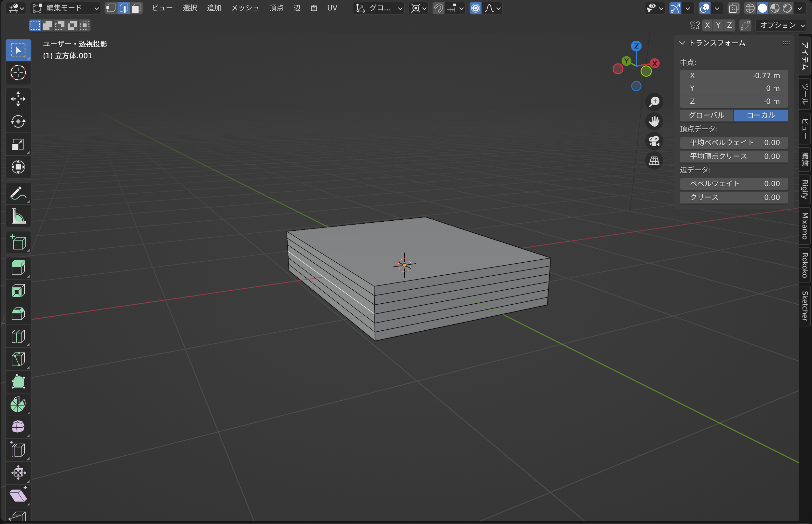Open pivot point dropdown
Image resolution: width=812 pixels, height=524 pixels.
419,8
